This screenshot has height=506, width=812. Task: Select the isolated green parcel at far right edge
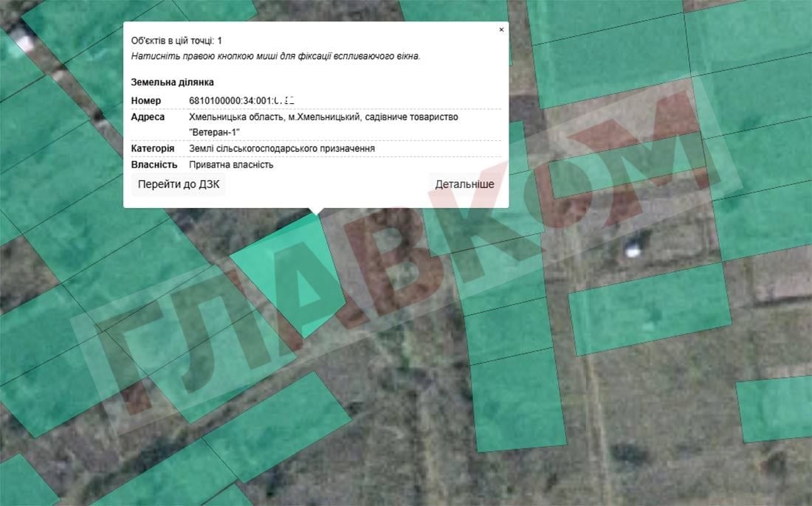(775, 408)
